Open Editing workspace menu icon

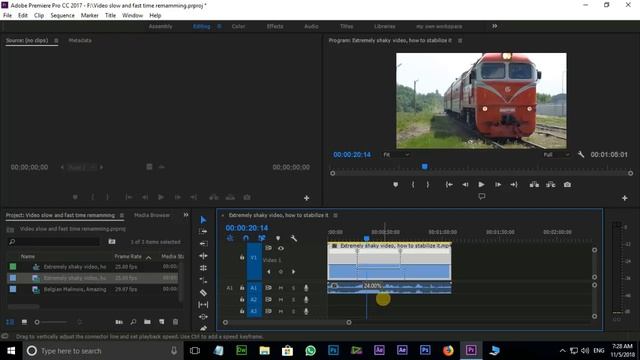[x=219, y=26]
